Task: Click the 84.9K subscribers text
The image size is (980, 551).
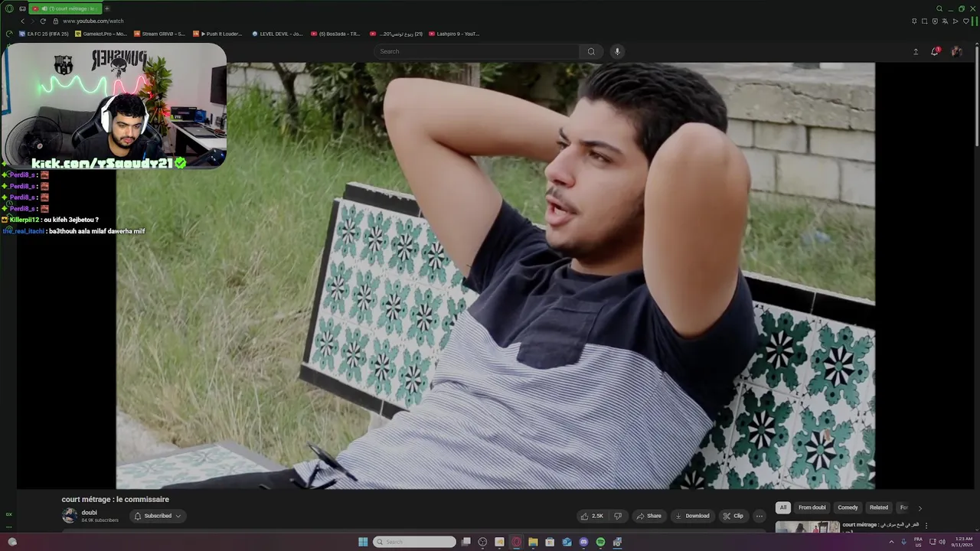Action: 100,520
